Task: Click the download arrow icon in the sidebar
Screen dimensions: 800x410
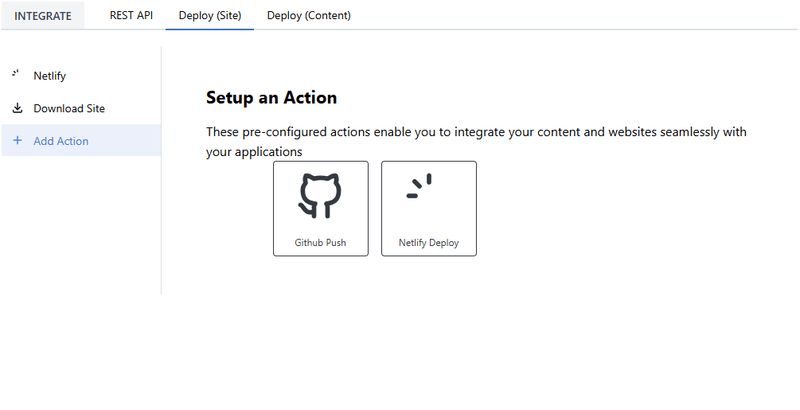Action: click(17, 108)
